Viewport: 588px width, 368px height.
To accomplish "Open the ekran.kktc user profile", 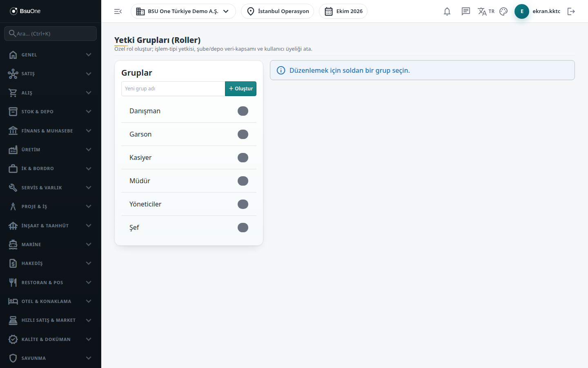I will coord(546,11).
